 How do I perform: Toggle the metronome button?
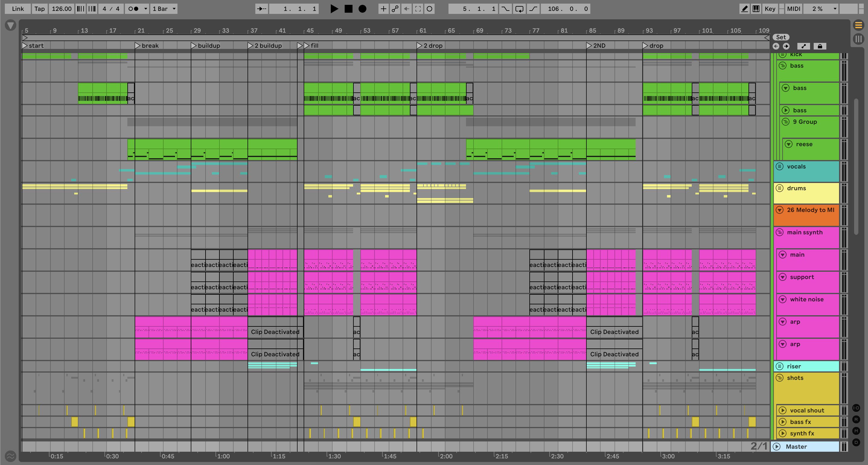(133, 9)
